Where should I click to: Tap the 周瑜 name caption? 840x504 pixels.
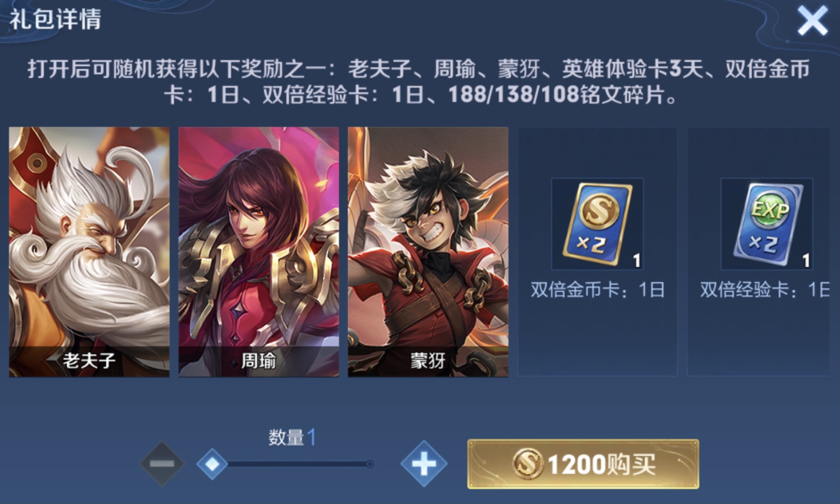(x=258, y=360)
